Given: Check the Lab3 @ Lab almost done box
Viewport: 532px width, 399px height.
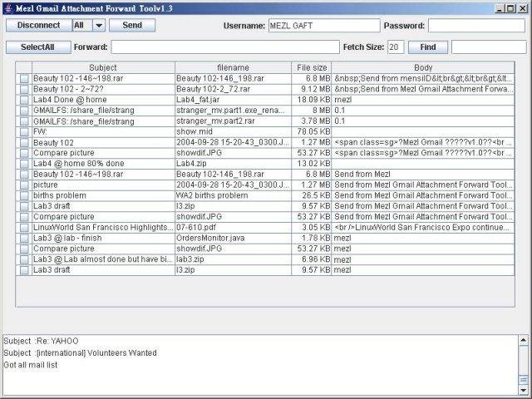Looking at the screenshot, I should (24, 259).
